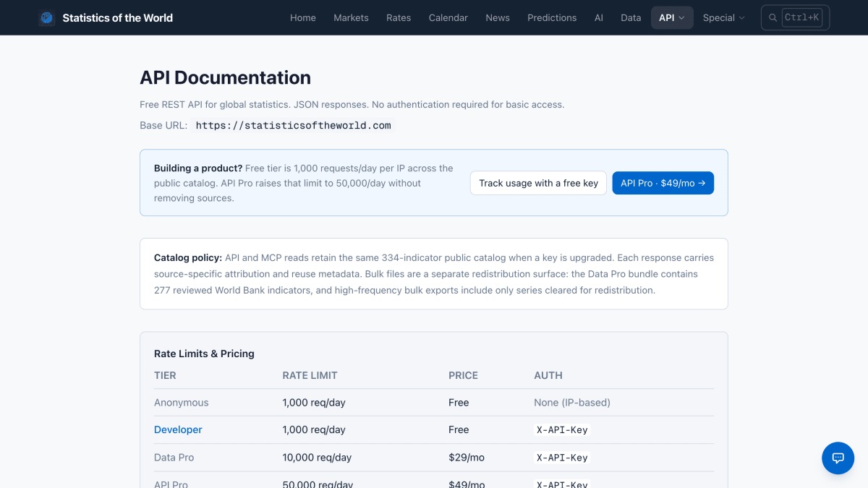This screenshot has height=488, width=868.
Task: Open the Predictions section
Action: click(552, 17)
